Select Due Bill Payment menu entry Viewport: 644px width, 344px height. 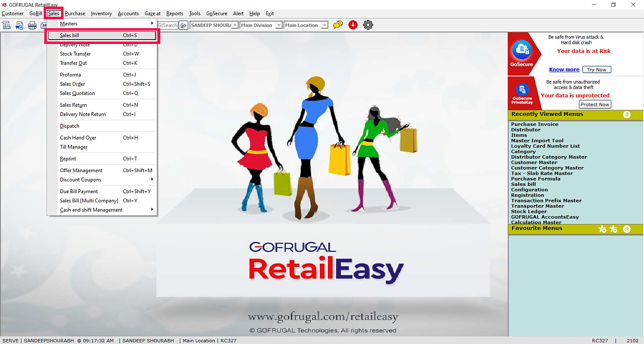click(102, 191)
